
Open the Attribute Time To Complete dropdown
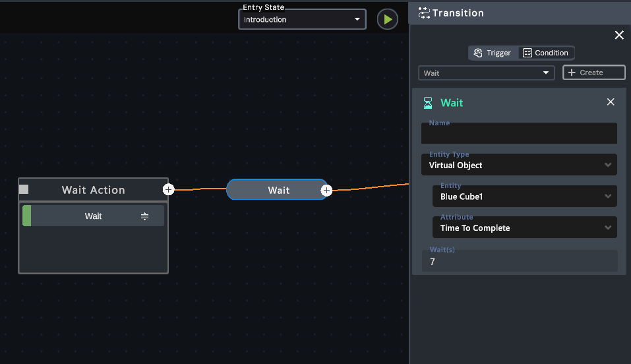tap(524, 228)
